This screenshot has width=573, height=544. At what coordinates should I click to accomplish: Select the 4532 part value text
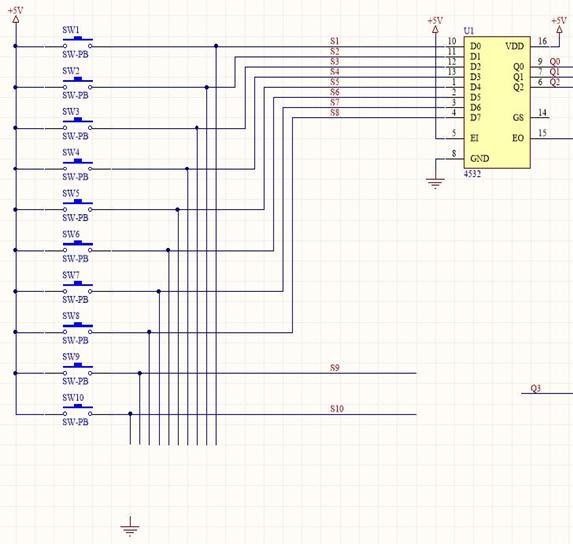(472, 174)
